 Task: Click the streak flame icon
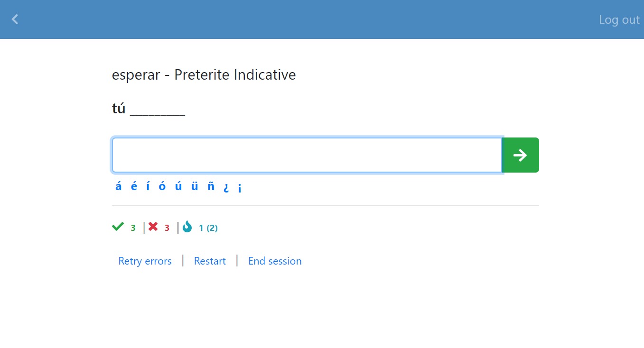click(x=187, y=227)
